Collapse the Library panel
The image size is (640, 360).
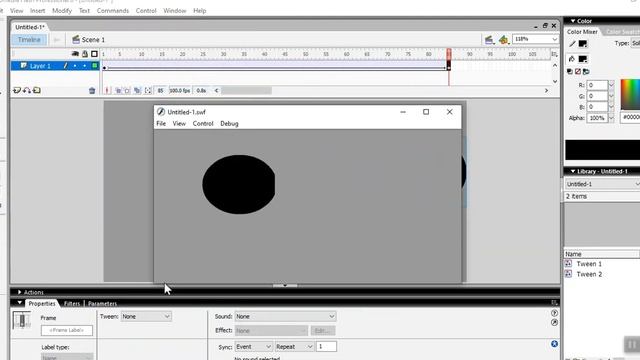tap(573, 171)
